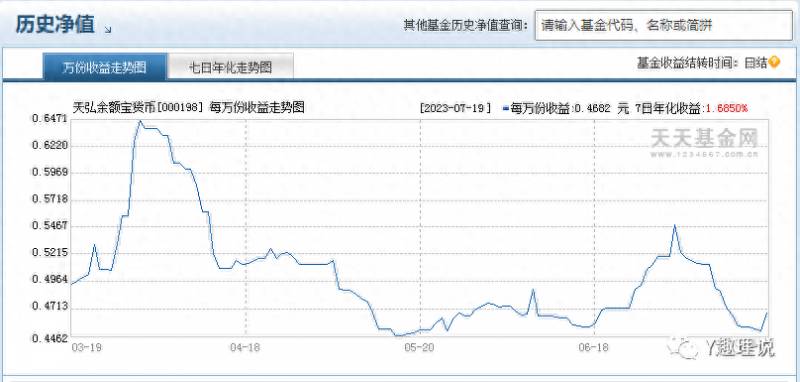The height and width of the screenshot is (382, 800).
Task: Click the y-axis label 0.6220
Action: point(49,145)
